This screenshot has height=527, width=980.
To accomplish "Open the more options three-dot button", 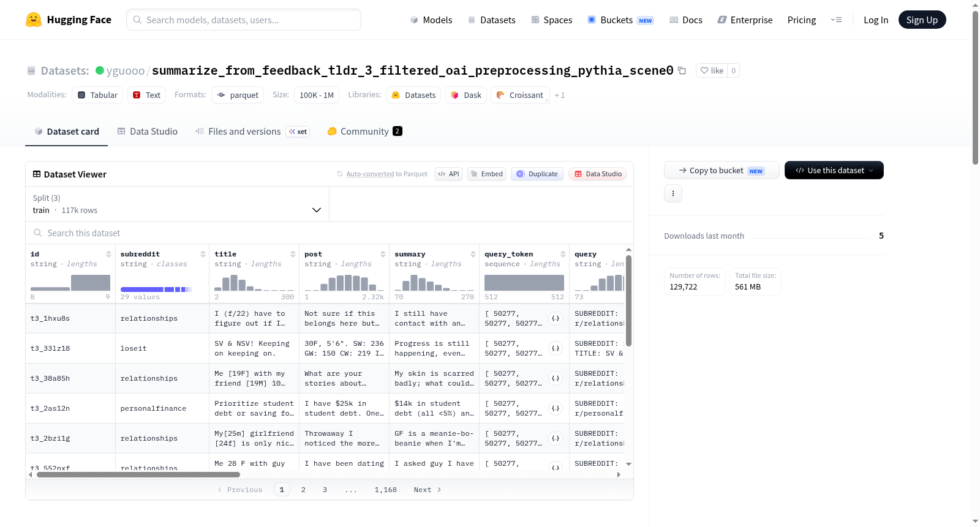I will [673, 193].
